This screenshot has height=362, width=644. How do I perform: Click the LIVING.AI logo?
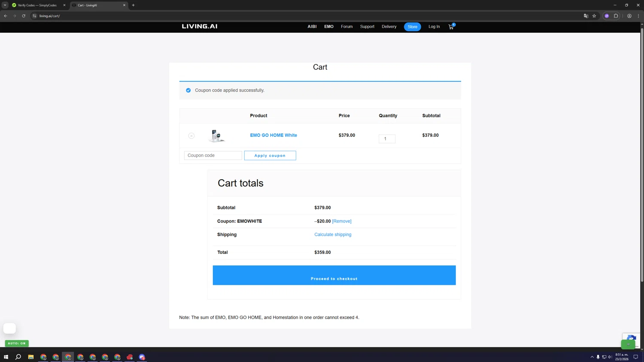tap(200, 26)
